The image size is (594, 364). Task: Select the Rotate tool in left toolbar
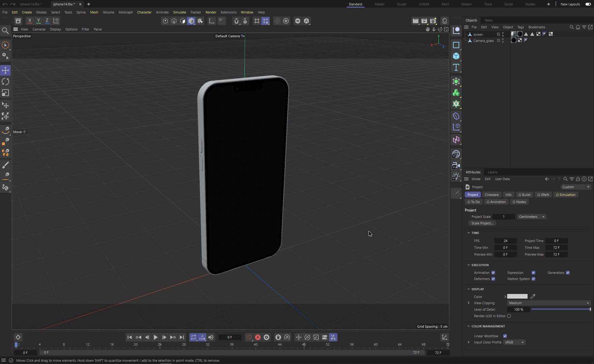[x=6, y=82]
